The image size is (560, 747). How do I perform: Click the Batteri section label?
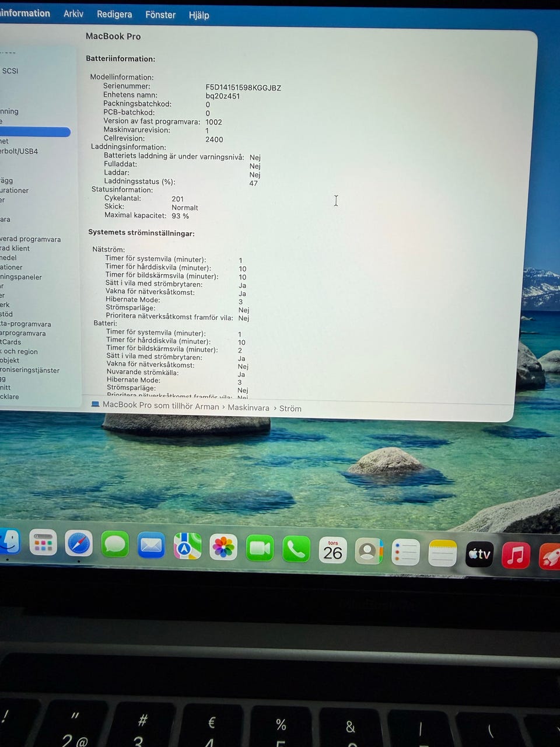[106, 323]
